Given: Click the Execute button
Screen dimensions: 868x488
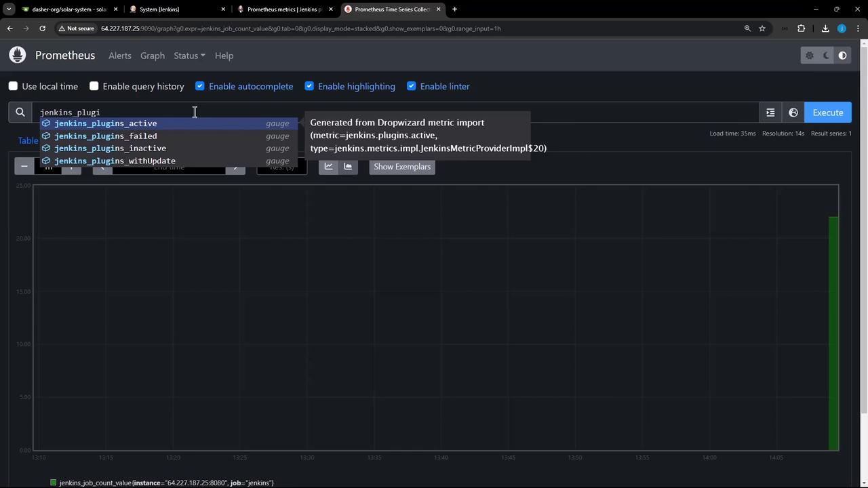Looking at the screenshot, I should point(828,113).
